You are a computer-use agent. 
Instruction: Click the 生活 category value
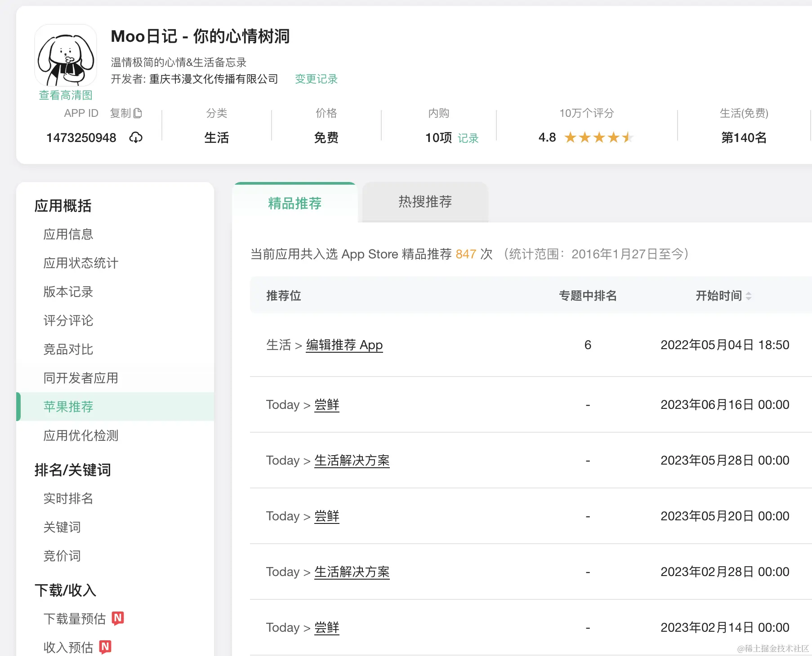(217, 137)
